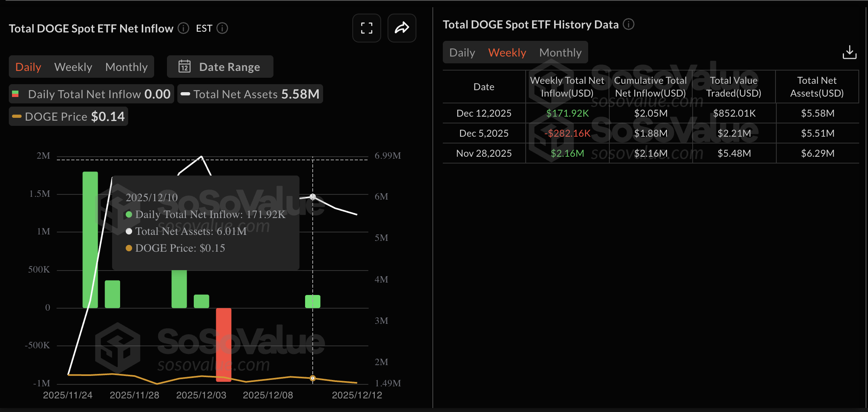Open the share chart icon
The image size is (868, 412).
pyautogui.click(x=402, y=28)
